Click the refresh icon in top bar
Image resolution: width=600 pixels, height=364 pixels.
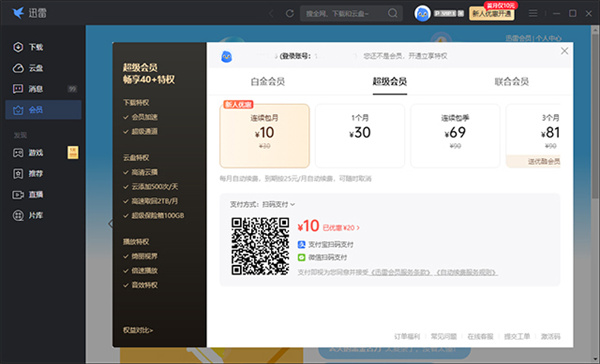[290, 13]
